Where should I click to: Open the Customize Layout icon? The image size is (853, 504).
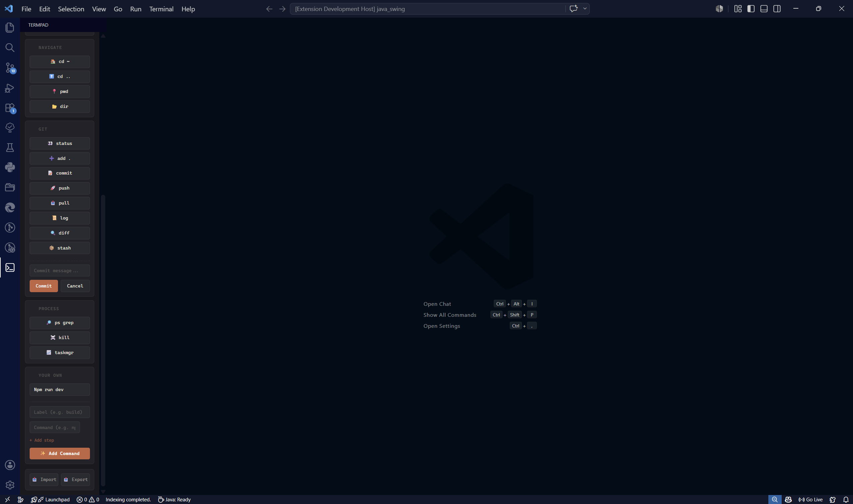[x=738, y=9]
